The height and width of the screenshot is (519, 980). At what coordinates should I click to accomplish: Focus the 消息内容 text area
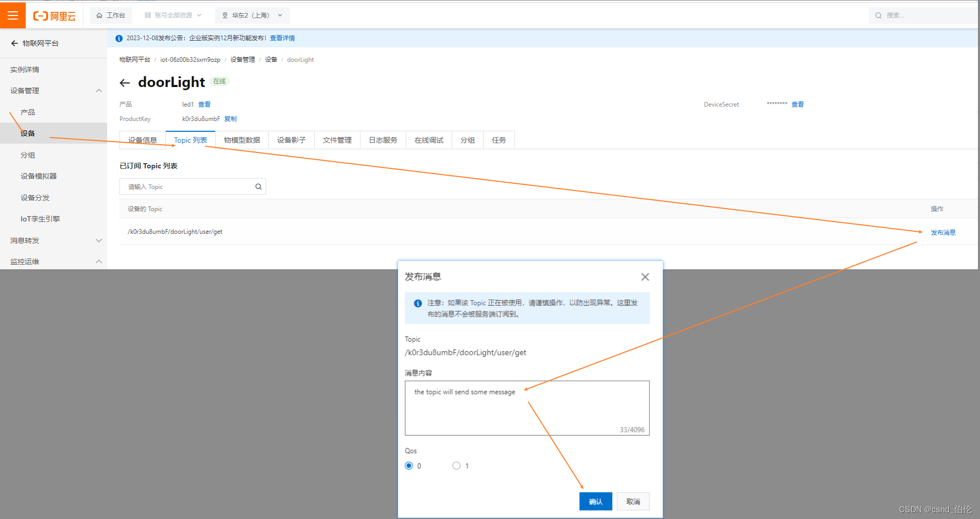coord(527,408)
